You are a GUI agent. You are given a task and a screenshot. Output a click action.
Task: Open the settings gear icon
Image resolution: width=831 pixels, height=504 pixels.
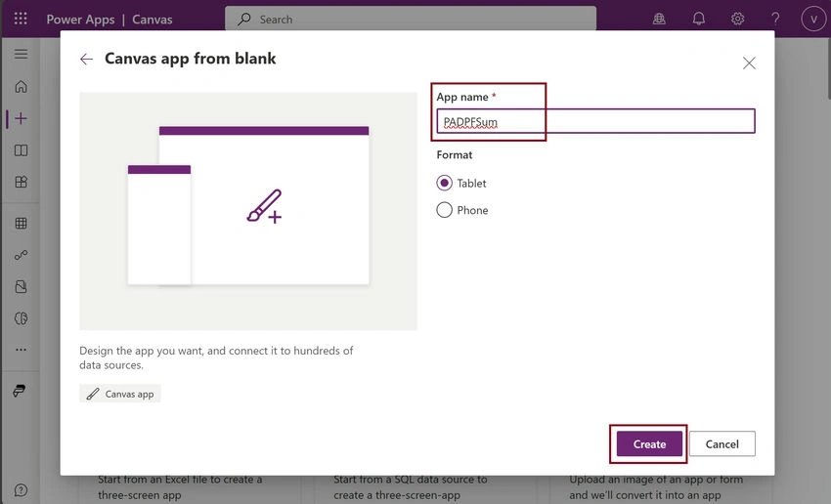(737, 20)
